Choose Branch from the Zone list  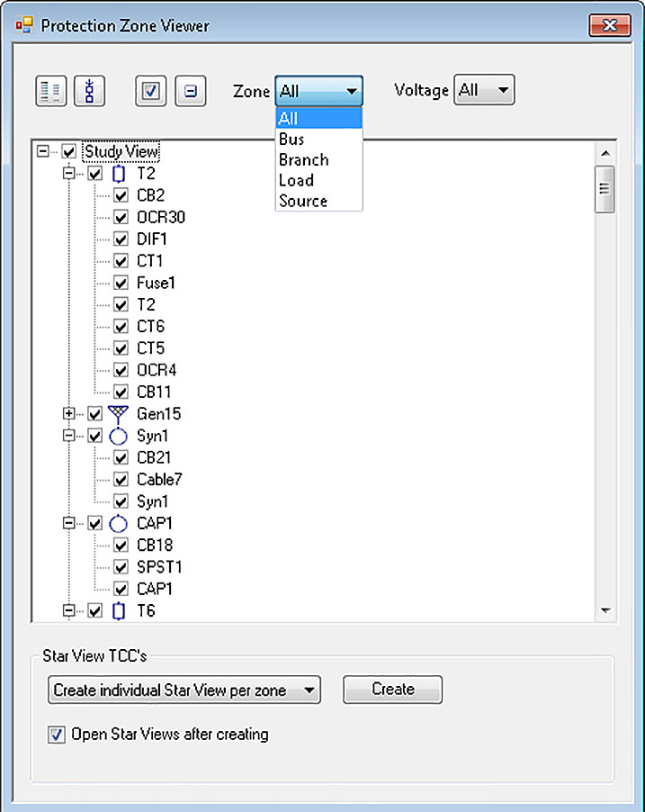tap(303, 159)
